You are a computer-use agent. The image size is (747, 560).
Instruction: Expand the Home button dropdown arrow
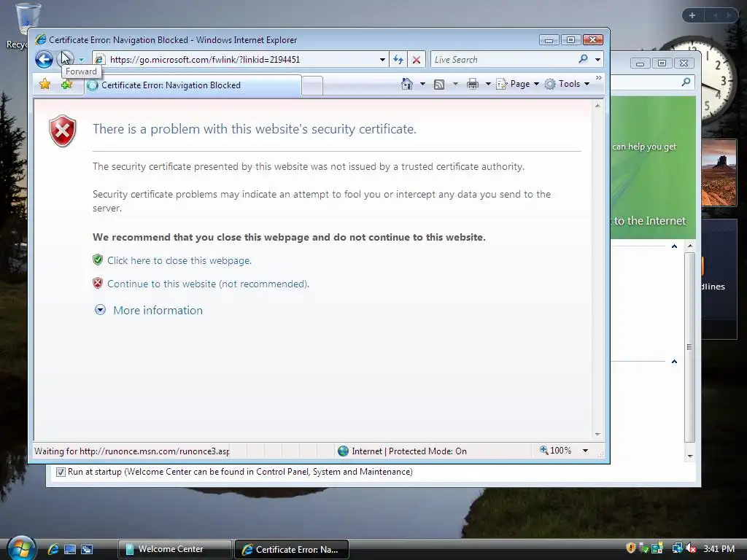coord(422,85)
